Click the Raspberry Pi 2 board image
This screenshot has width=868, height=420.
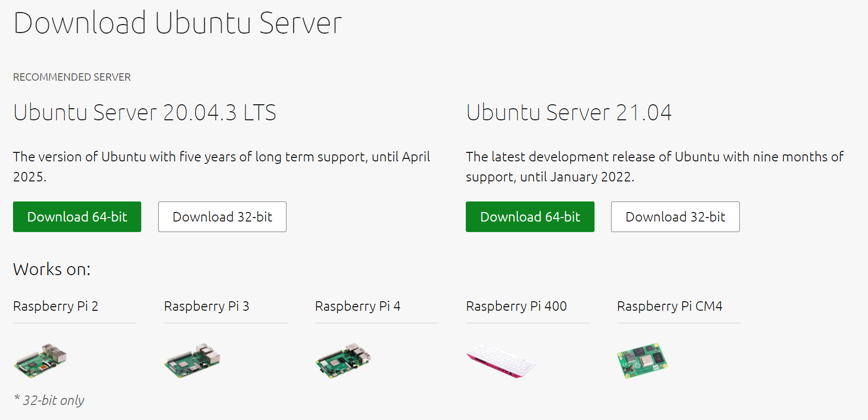[x=41, y=360]
